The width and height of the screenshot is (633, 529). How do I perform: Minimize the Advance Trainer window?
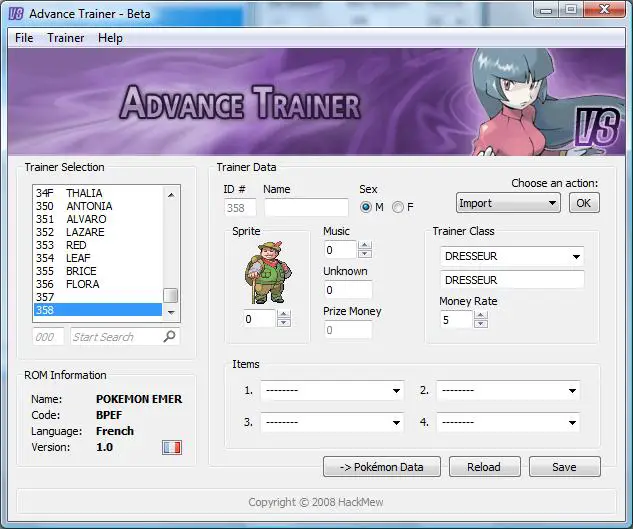tap(546, 10)
